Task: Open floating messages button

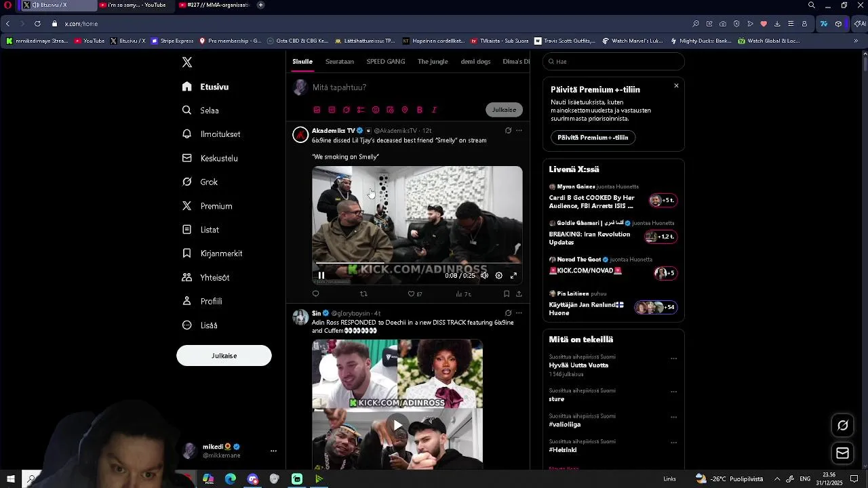Action: 843,453
